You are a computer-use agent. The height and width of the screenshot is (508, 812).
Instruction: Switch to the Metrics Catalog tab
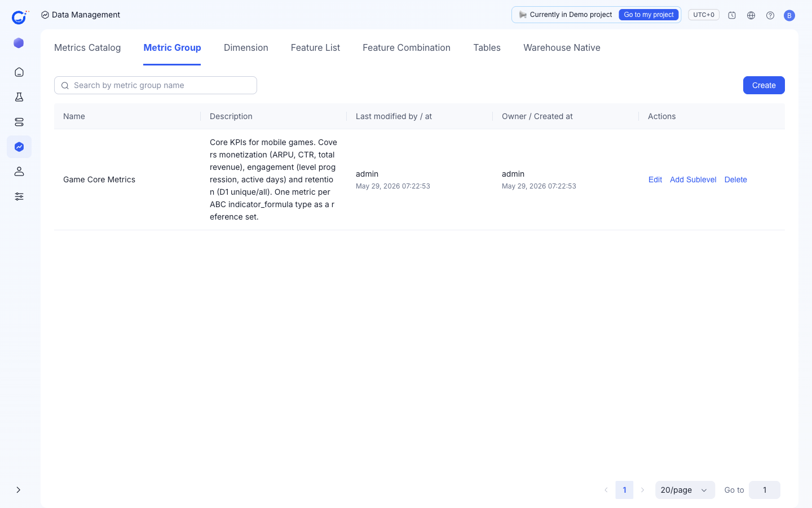tap(87, 47)
